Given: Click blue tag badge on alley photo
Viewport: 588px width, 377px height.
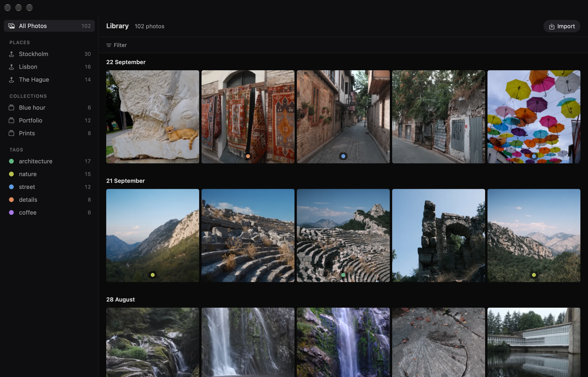Looking at the screenshot, I should [343, 156].
